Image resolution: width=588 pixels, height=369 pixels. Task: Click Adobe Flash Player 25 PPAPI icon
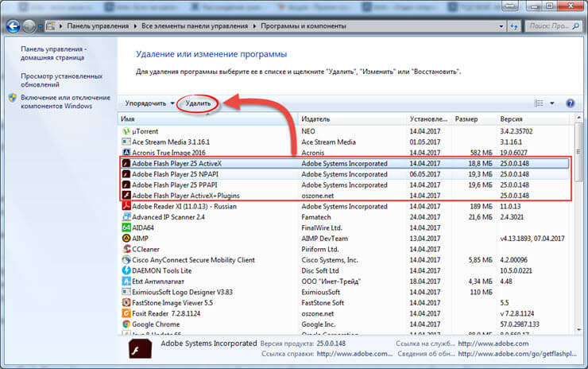(126, 184)
